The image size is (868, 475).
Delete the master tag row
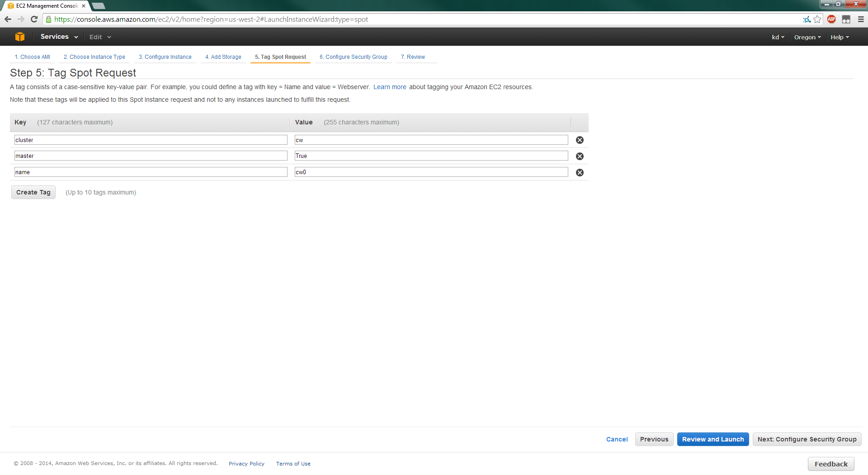[580, 157]
